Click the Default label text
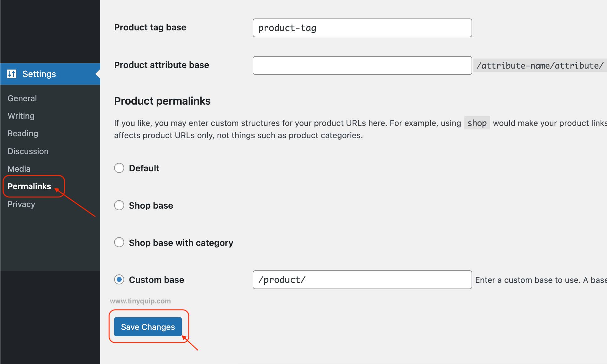607x364 pixels. (144, 168)
